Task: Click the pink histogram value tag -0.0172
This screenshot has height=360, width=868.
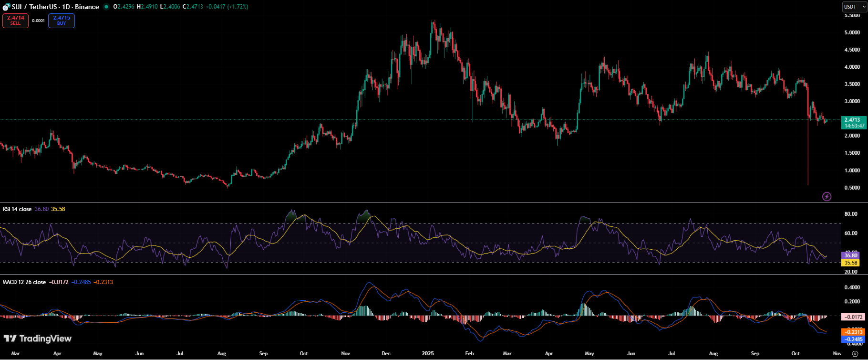Action: (854, 317)
